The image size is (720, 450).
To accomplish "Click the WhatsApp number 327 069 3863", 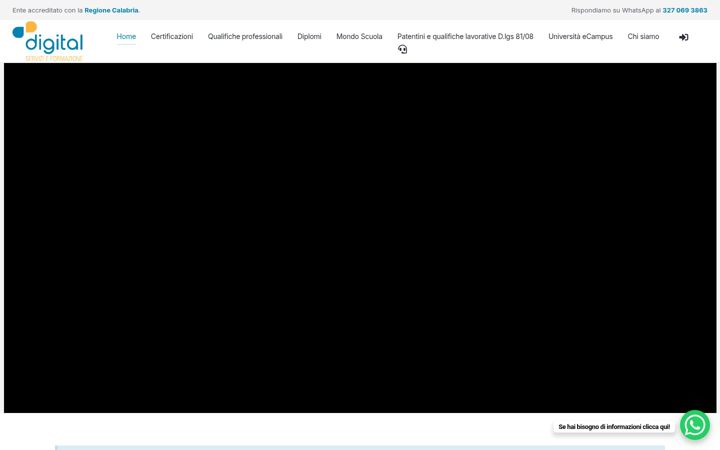I will pyautogui.click(x=685, y=10).
